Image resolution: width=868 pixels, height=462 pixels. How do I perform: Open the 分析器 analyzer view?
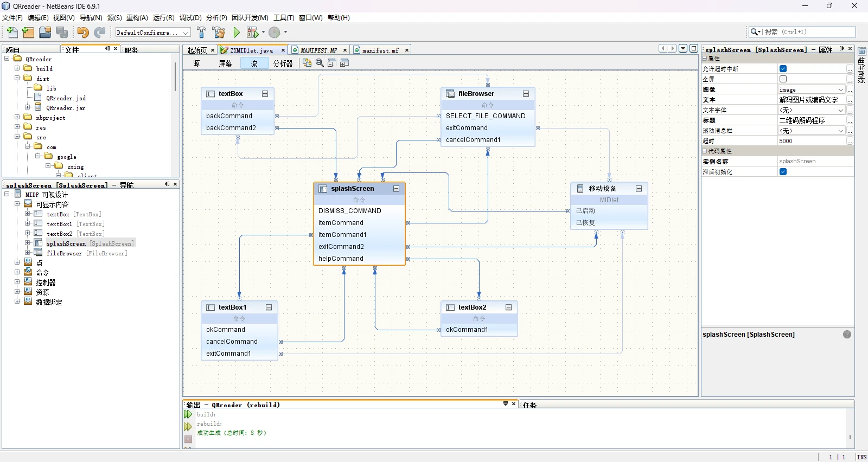click(283, 63)
